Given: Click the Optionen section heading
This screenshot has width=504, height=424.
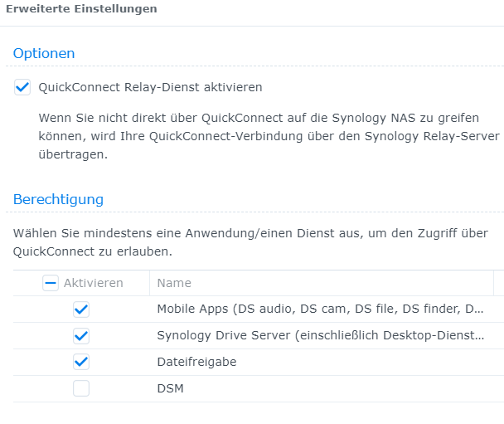Looking at the screenshot, I should [44, 53].
